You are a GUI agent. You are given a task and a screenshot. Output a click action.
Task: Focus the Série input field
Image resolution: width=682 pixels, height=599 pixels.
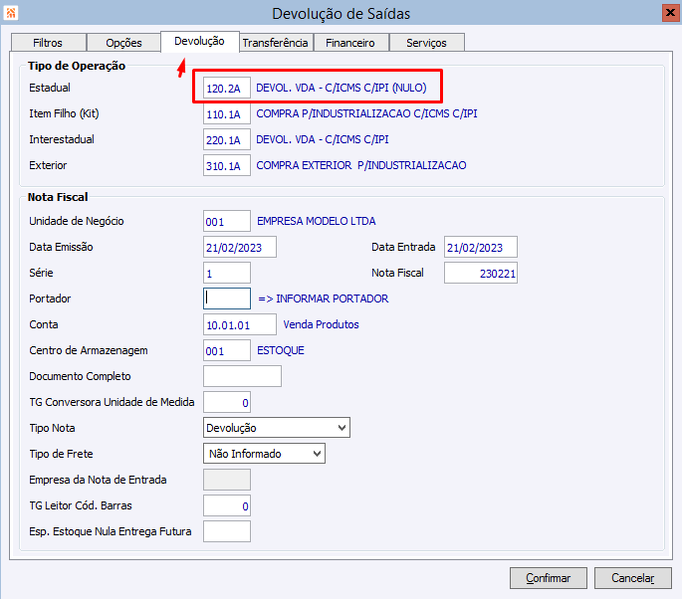tap(227, 273)
